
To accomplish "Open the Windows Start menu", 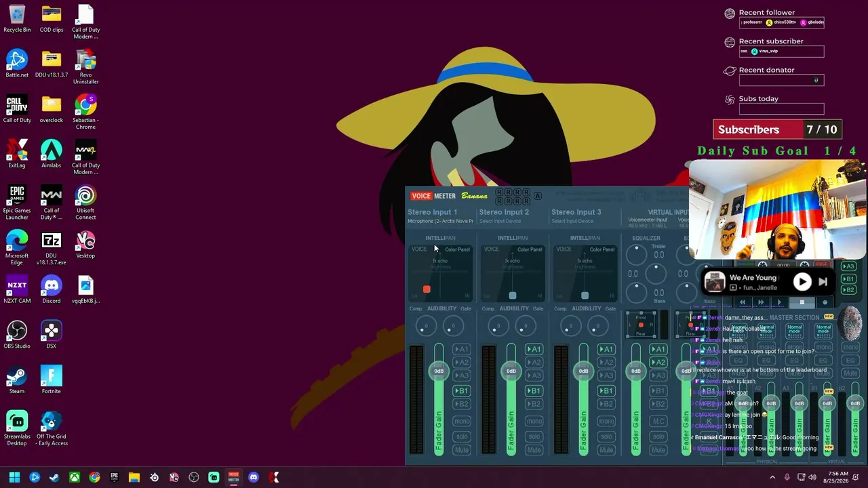I will pyautogui.click(x=14, y=477).
